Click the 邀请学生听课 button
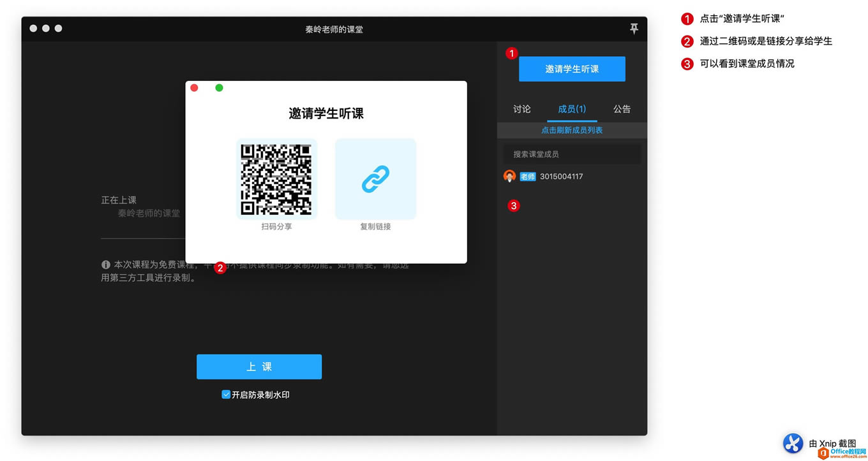 click(x=572, y=69)
